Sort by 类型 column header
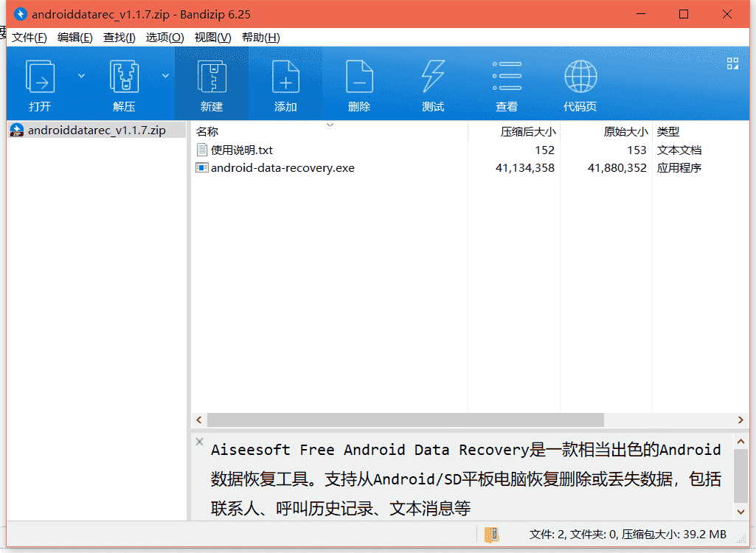The height and width of the screenshot is (553, 756). [x=668, y=132]
